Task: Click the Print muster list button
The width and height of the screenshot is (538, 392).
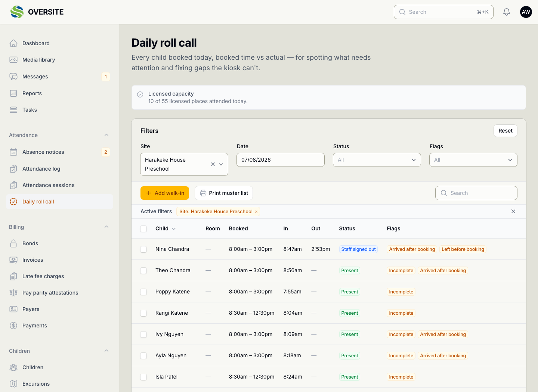Action: [224, 193]
